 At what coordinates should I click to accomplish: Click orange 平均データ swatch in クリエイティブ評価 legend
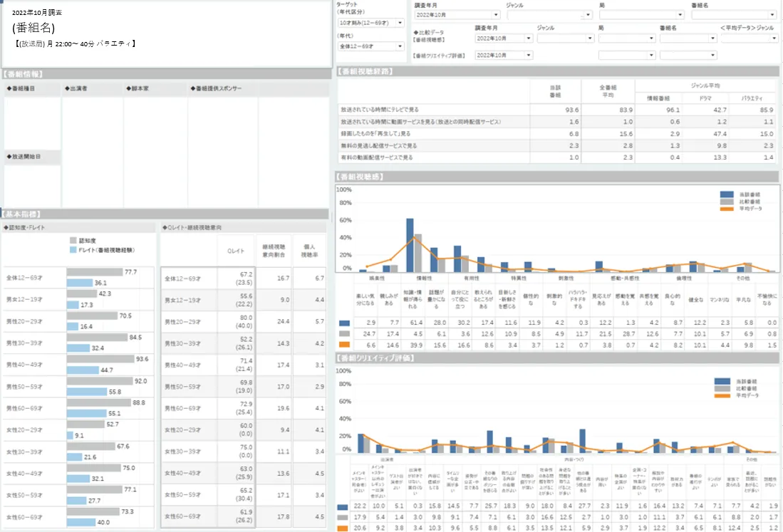[x=722, y=396]
